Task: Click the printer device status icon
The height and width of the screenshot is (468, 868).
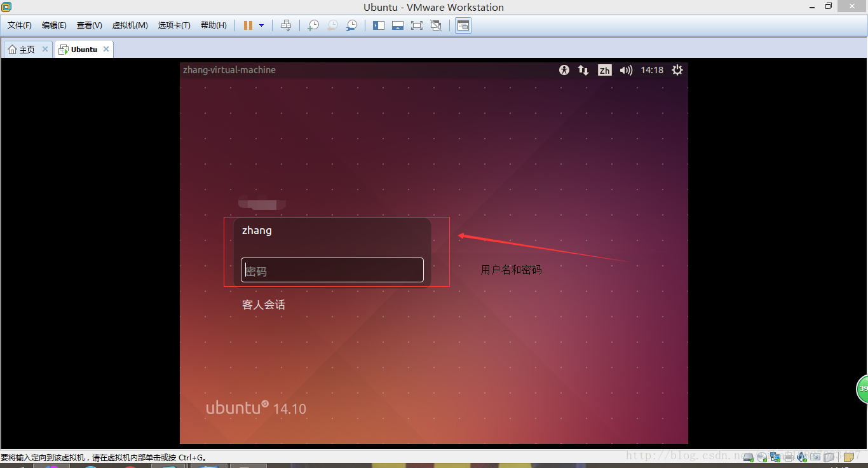Action: tap(789, 457)
